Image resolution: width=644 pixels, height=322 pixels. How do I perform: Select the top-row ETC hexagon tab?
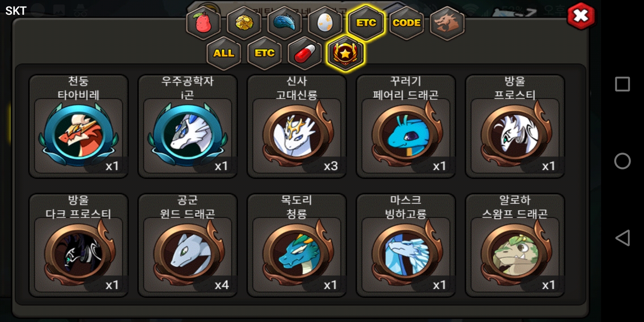[366, 23]
